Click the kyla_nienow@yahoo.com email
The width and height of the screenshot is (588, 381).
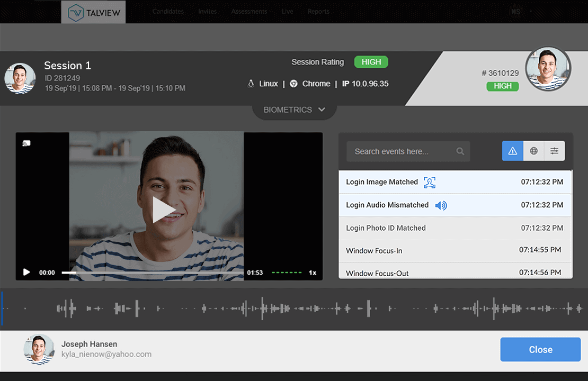pos(106,355)
